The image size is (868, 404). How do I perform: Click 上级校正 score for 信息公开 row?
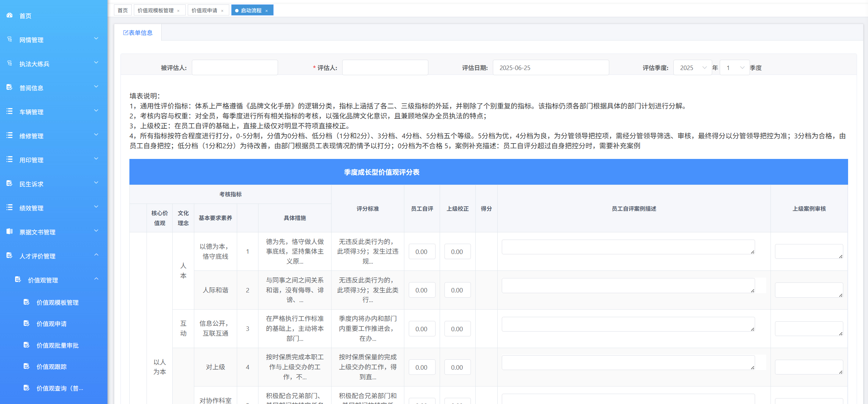point(458,329)
